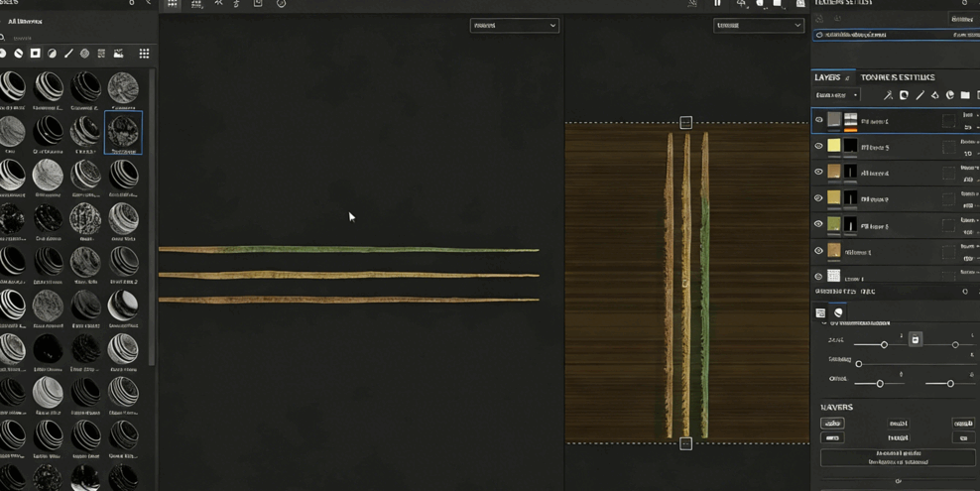
Task: Click the add mask icon in Layers toolbar
Action: pyautogui.click(x=904, y=96)
